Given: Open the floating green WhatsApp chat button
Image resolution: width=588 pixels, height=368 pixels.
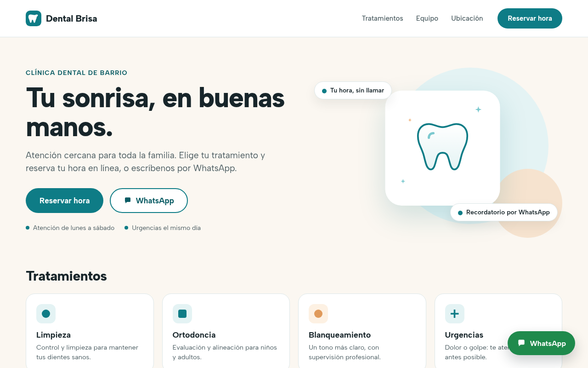Looking at the screenshot, I should pyautogui.click(x=541, y=343).
